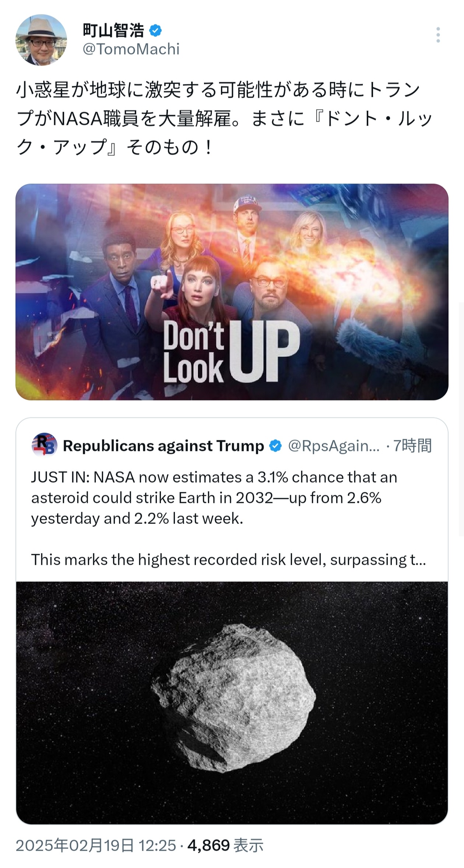Click verified badge next to Republicans against Trump
This screenshot has width=464, height=868.
[x=275, y=446]
